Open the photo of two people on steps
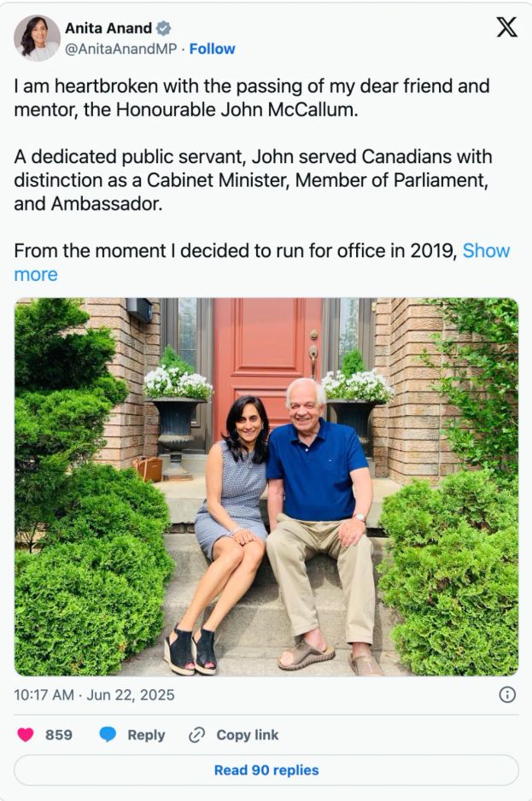 (266, 487)
